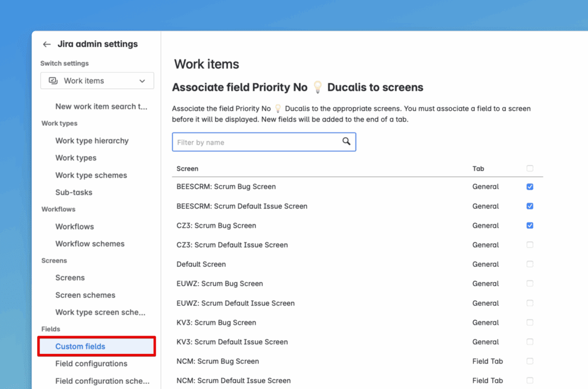Open the Switch settings dropdown
588x389 pixels.
(x=97, y=81)
